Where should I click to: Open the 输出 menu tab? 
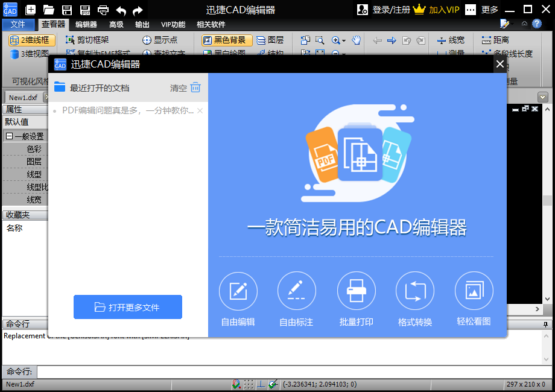coord(144,25)
